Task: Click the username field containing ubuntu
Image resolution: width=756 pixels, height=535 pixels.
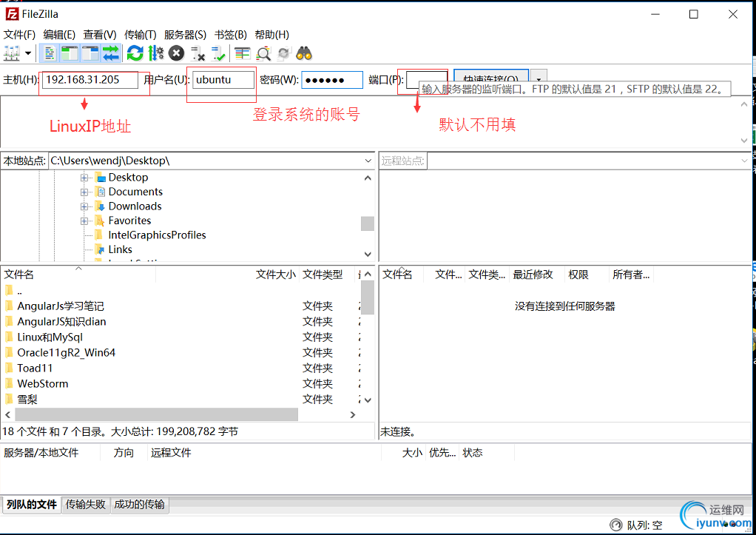Action: coord(223,80)
